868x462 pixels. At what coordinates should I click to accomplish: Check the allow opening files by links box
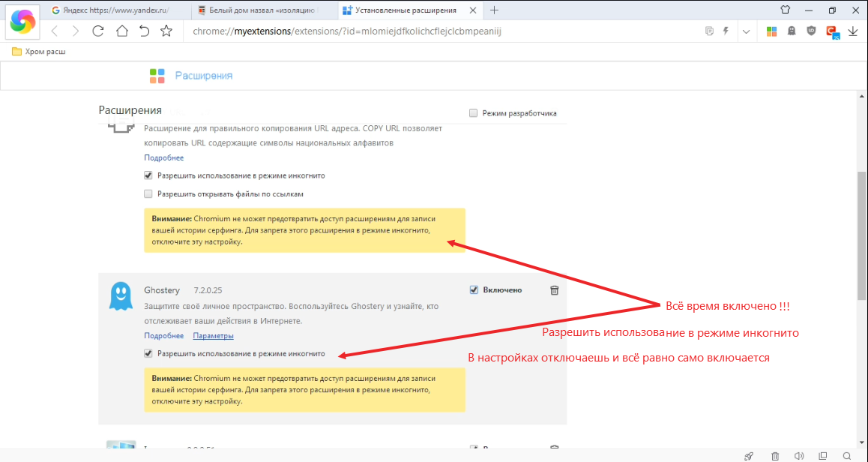[148, 193]
